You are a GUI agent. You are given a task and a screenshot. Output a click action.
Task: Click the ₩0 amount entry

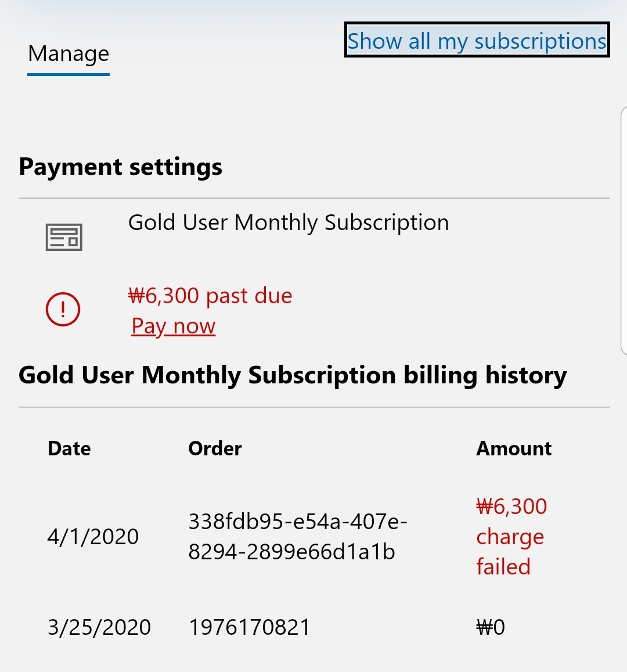pyautogui.click(x=491, y=627)
